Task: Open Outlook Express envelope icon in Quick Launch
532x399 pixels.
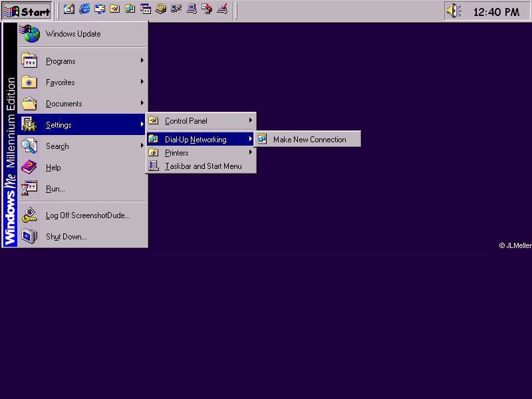Action: [100, 9]
